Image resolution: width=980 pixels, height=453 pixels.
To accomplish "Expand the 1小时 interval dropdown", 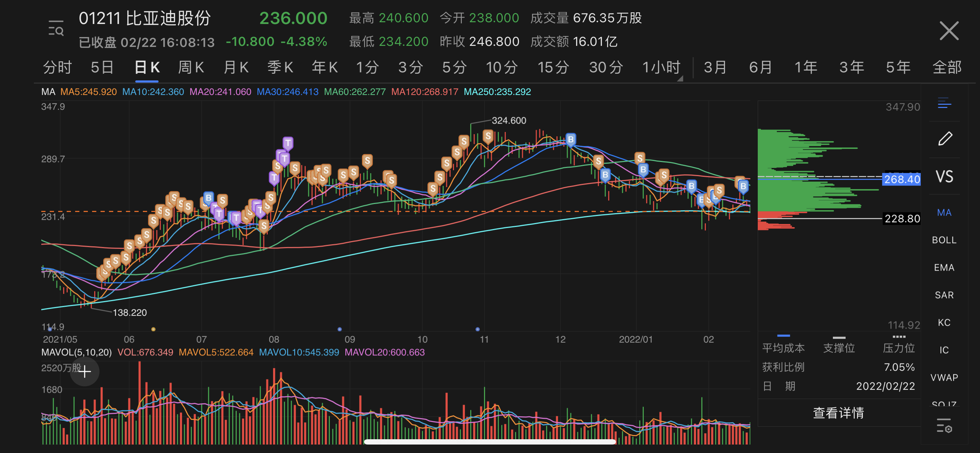I will click(x=662, y=68).
